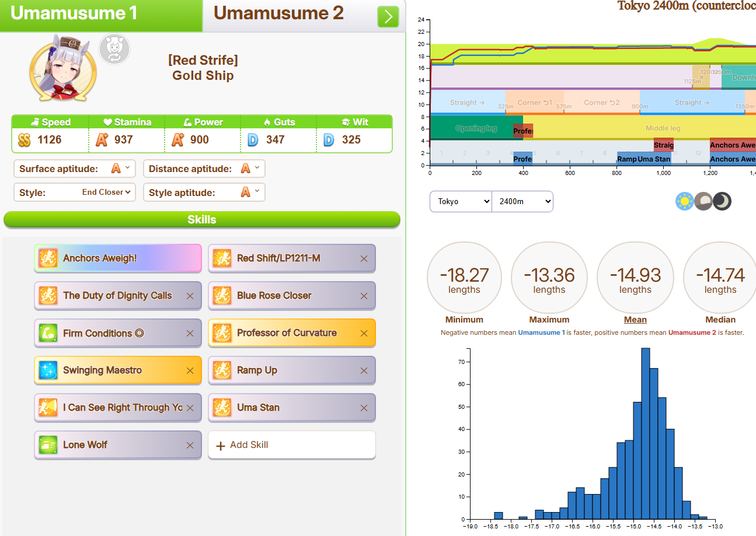Click the A+ rank badge for Power
The height and width of the screenshot is (536, 756).
point(177,140)
